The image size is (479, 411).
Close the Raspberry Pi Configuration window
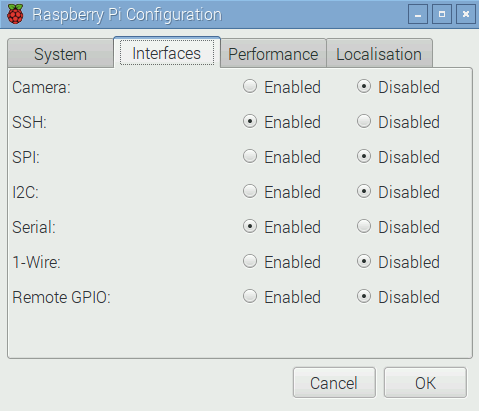466,14
